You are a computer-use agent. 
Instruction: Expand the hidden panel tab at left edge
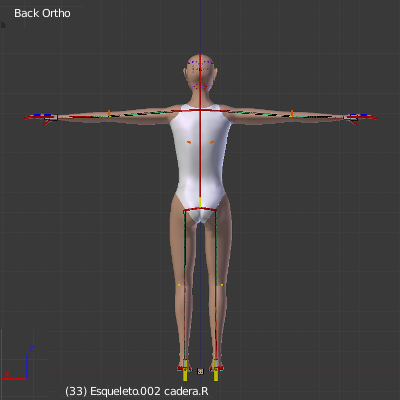point(3,25)
